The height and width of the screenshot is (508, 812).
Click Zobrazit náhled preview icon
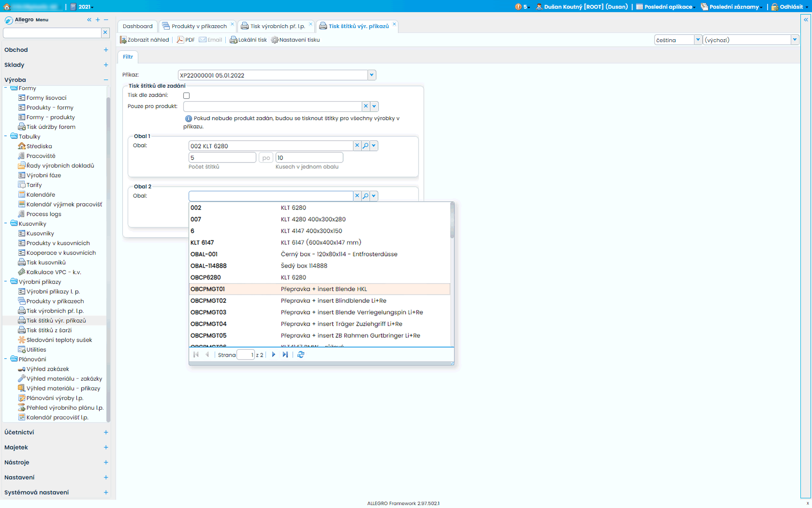point(123,40)
